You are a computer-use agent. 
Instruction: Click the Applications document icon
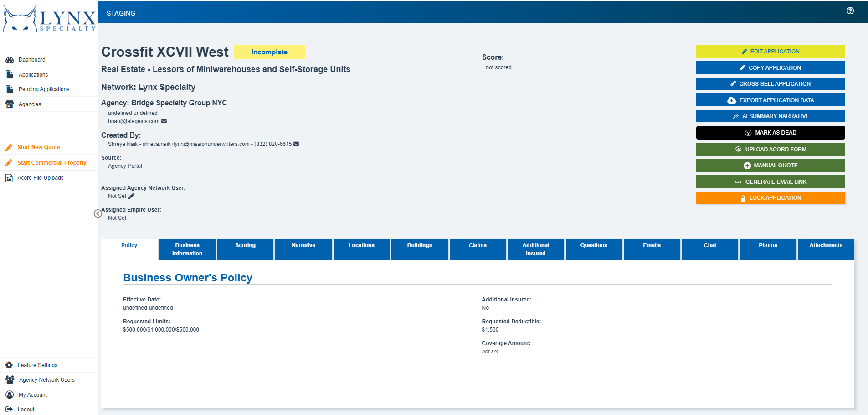tap(10, 74)
